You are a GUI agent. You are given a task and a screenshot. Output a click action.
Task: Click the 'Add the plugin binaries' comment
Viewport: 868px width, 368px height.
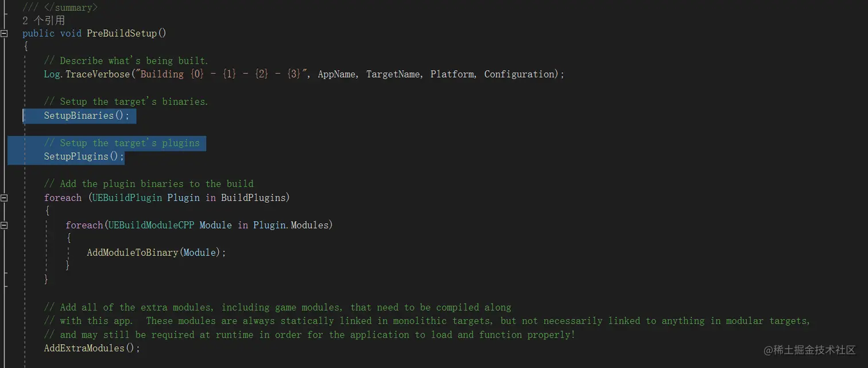148,184
